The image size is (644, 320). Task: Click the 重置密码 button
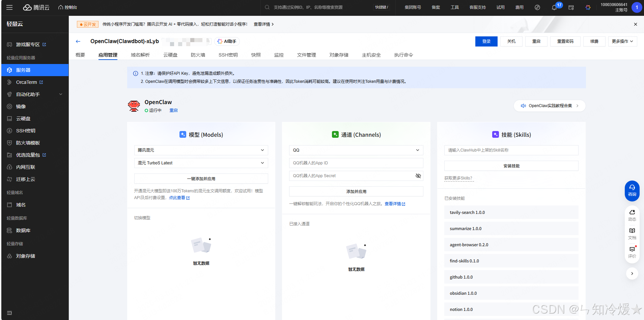pyautogui.click(x=565, y=41)
